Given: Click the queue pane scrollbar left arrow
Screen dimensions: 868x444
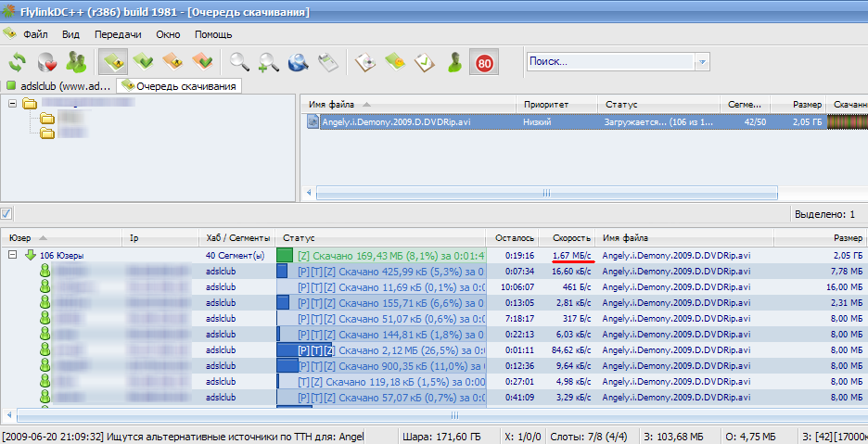Looking at the screenshot, I should [309, 193].
